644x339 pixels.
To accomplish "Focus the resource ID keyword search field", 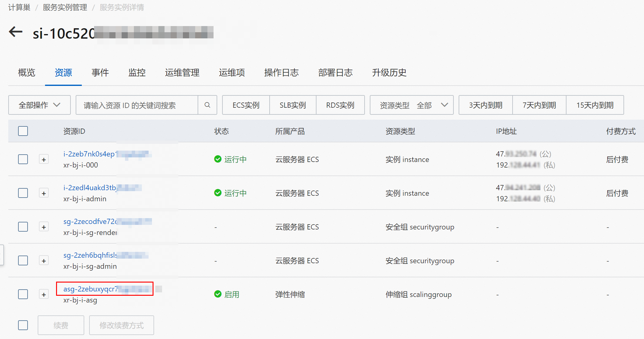I will pos(137,105).
